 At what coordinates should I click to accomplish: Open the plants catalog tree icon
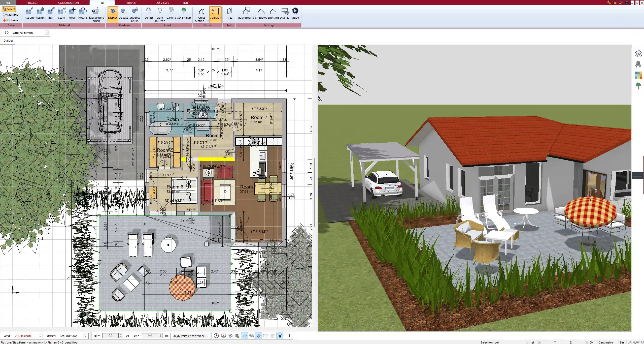[638, 86]
